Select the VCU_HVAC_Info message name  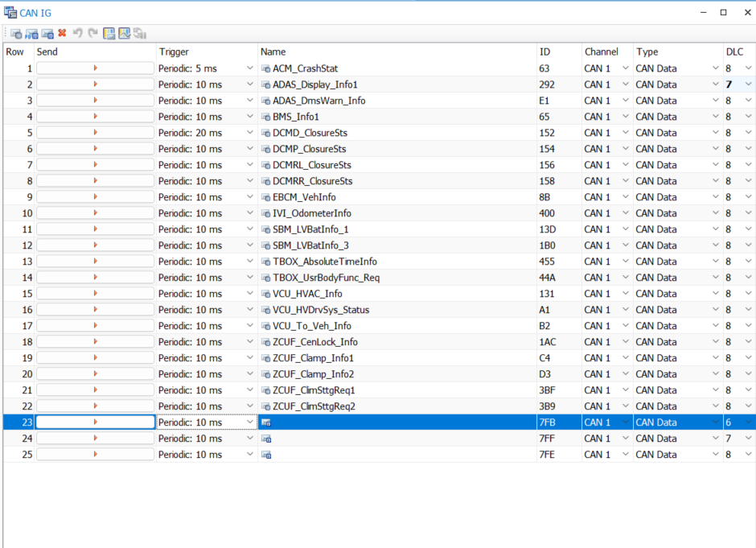coord(307,293)
